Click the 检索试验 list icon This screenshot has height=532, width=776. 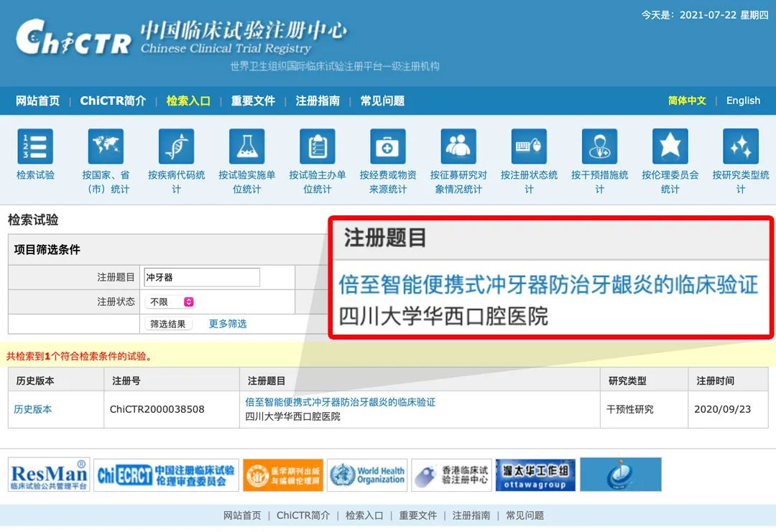[x=35, y=146]
